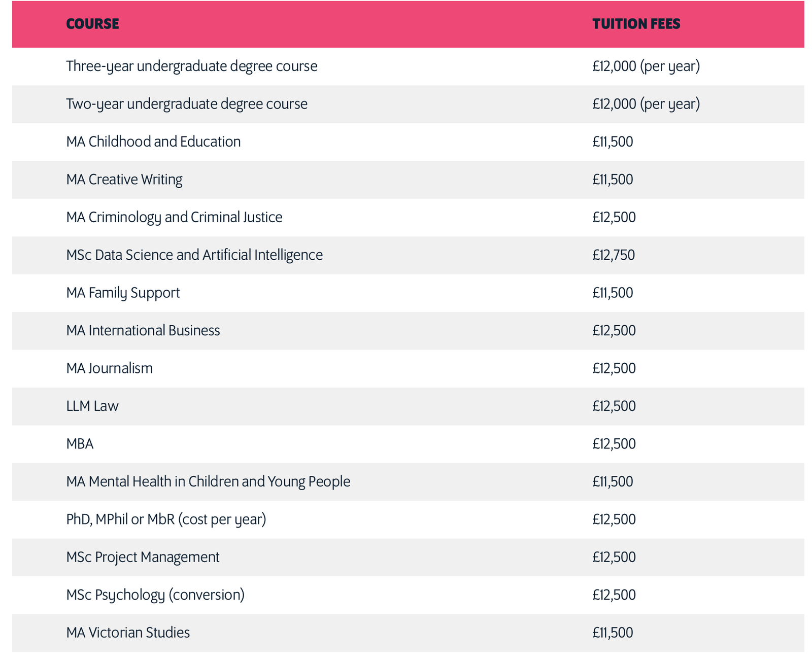Click the £12,750 tuition fee value
The image size is (812, 660).
(x=613, y=255)
